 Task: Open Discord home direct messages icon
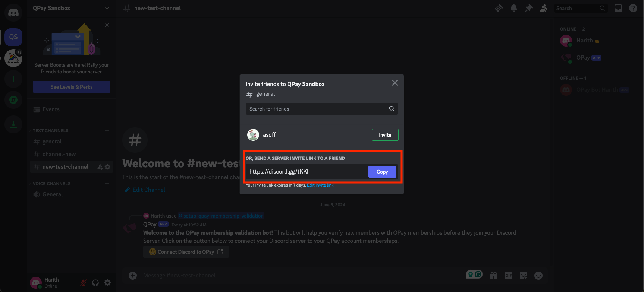tap(13, 13)
